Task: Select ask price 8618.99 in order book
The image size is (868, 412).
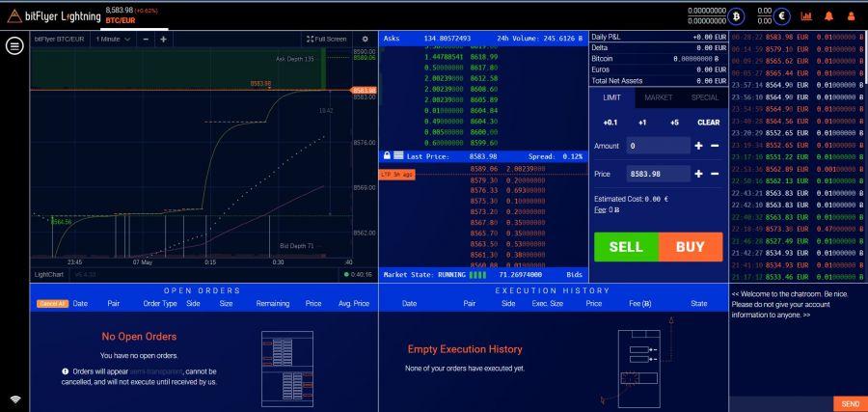Action: tap(484, 57)
